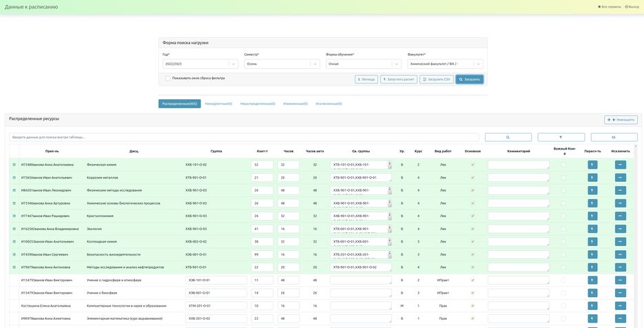Click recalculate icon in the Физическая химия row
The image size is (644, 328).
click(592, 165)
